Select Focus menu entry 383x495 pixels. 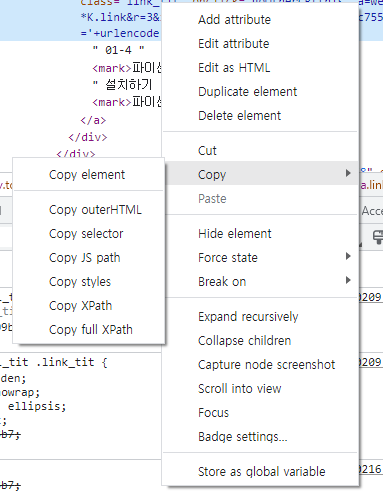point(260,413)
